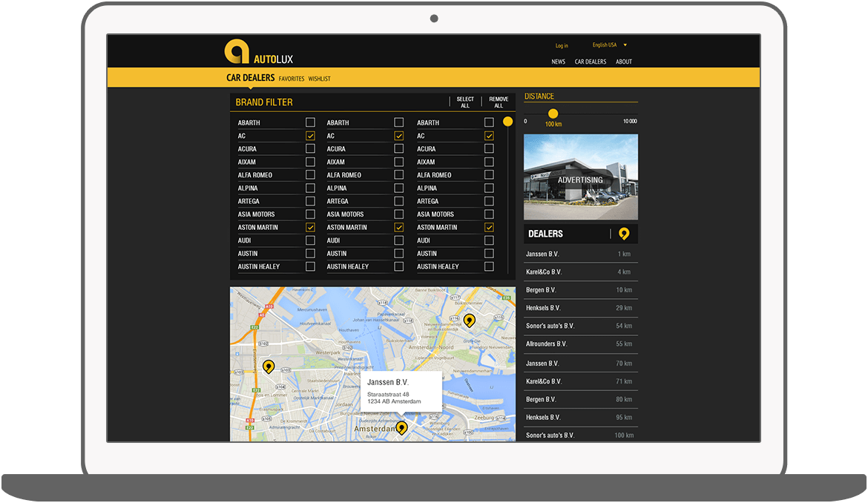
Task: Check ALPINA in the right column
Action: [x=489, y=188]
